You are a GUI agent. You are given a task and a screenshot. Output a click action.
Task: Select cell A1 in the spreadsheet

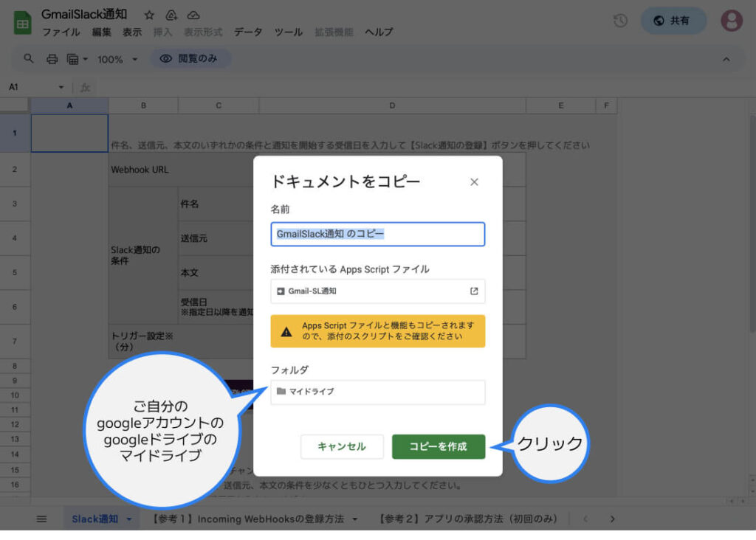point(70,133)
